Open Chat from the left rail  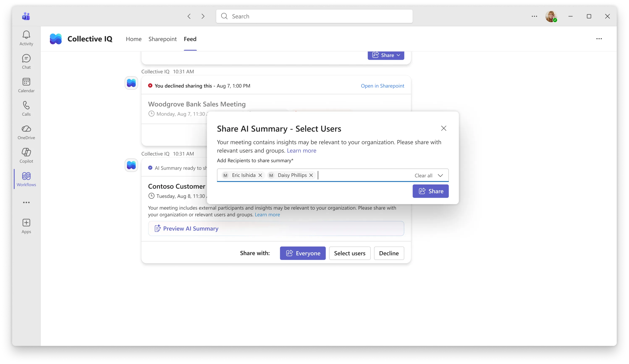click(26, 62)
